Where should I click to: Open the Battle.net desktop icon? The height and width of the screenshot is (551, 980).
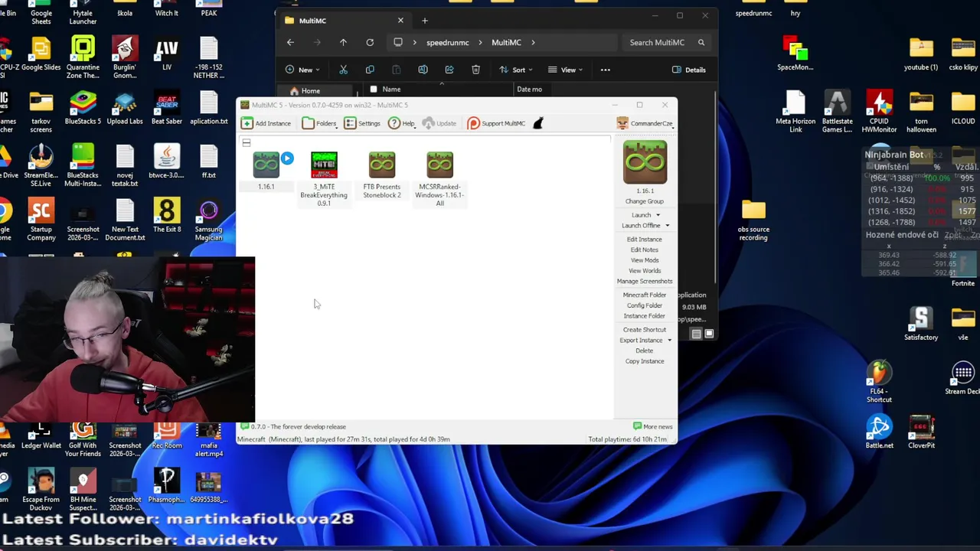pos(879,432)
